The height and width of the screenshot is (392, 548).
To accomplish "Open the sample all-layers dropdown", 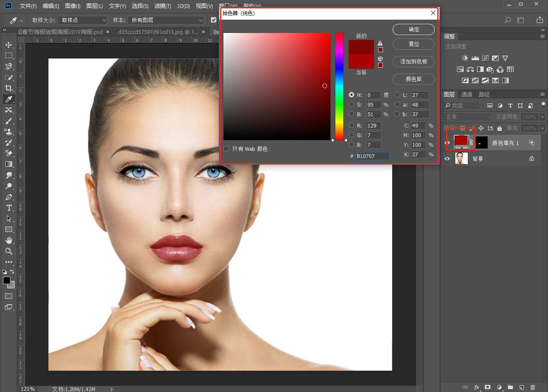I will point(166,20).
